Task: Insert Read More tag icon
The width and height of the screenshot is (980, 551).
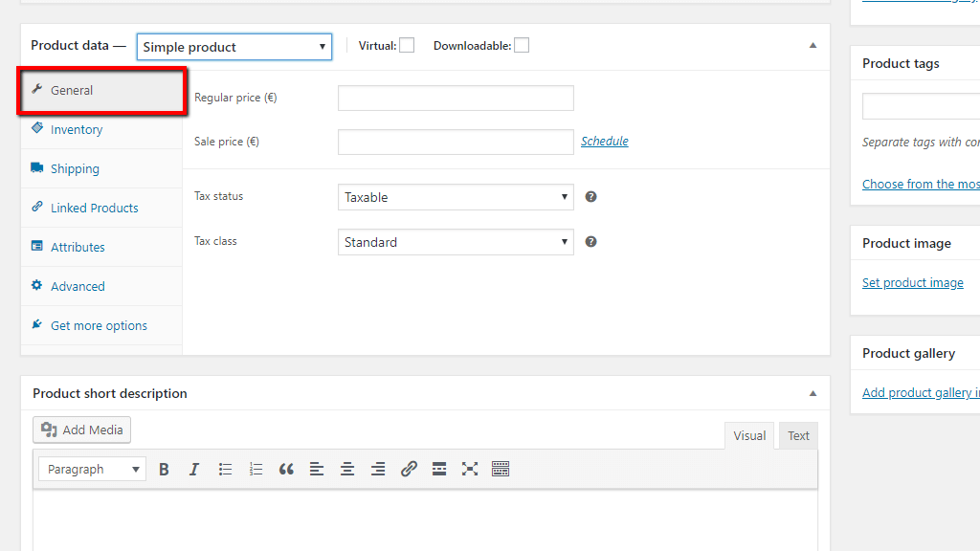Action: tap(439, 469)
